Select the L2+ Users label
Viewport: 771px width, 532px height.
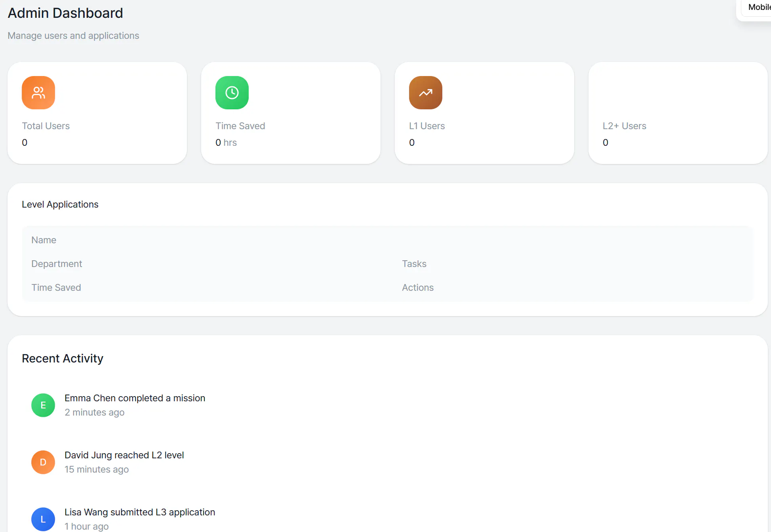pos(624,126)
